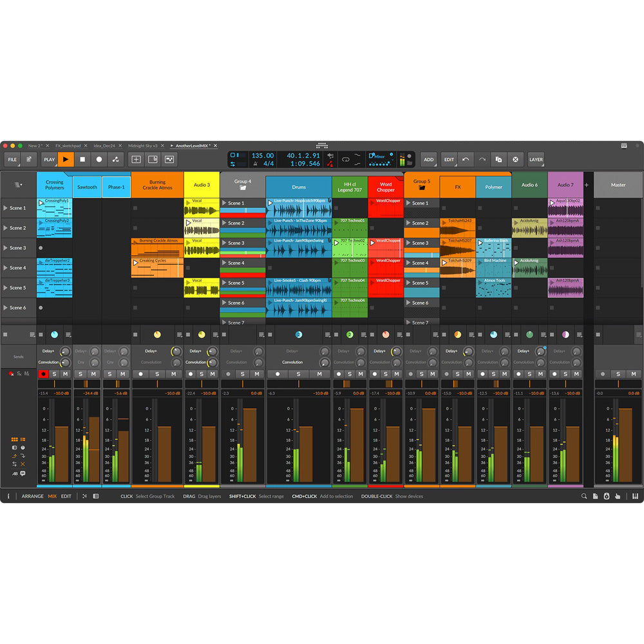Open the LAYER dropdown menu
Screen dimensions: 644x644
[536, 159]
